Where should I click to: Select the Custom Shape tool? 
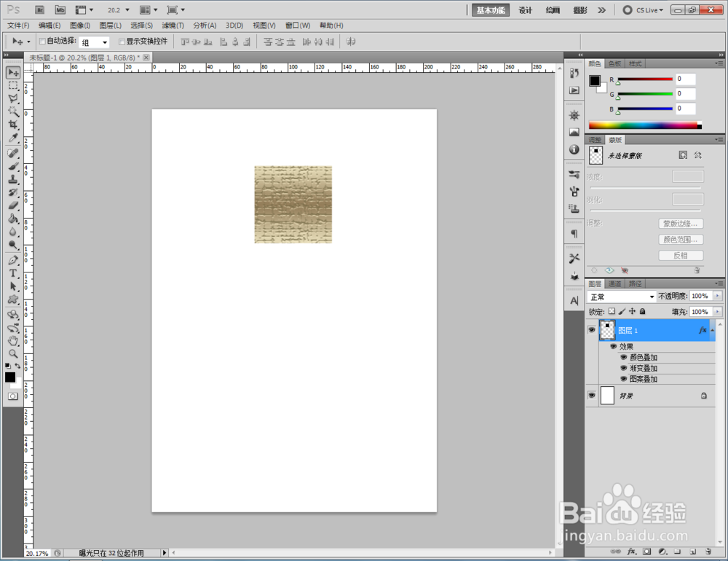pos(13,299)
